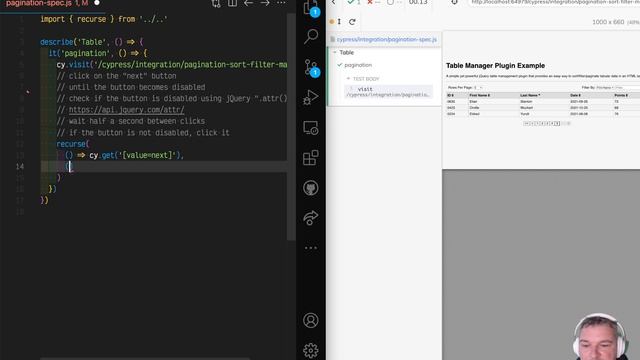Click the table pagination buttons strip
Image resolution: width=640 pixels, height=360 pixels.
[547, 123]
